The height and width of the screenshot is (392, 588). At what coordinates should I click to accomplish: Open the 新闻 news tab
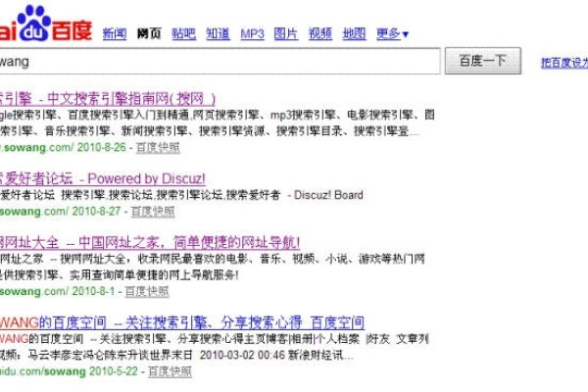pyautogui.click(x=115, y=33)
